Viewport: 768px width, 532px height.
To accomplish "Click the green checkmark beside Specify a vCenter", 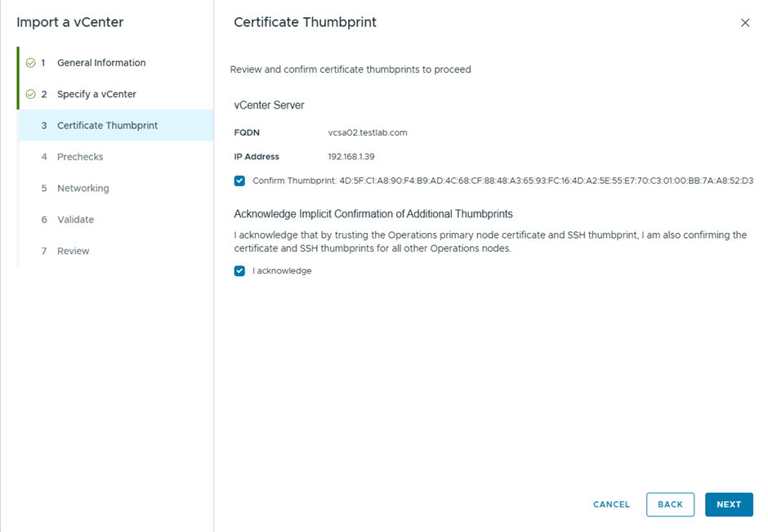I will point(30,94).
